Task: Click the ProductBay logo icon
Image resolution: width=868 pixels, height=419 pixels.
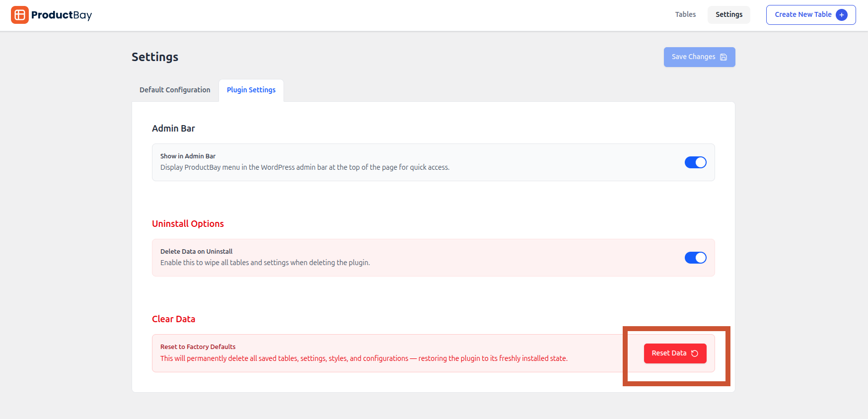Action: [20, 15]
